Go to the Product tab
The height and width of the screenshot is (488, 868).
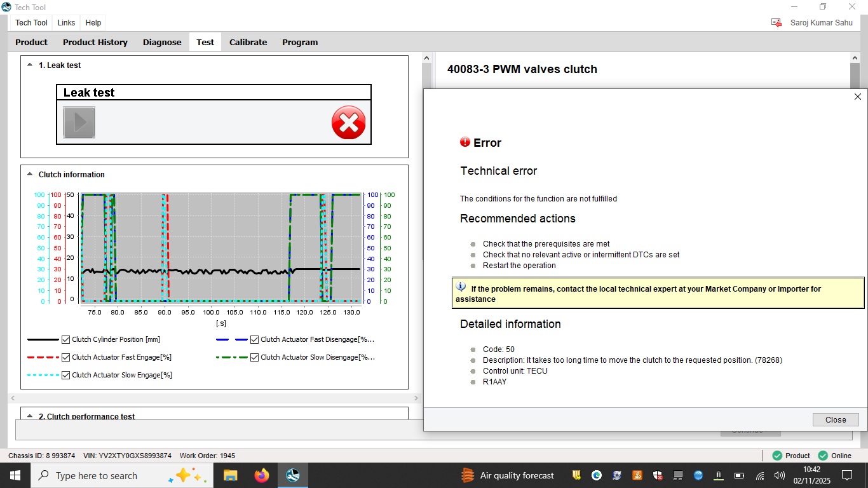pyautogui.click(x=31, y=42)
